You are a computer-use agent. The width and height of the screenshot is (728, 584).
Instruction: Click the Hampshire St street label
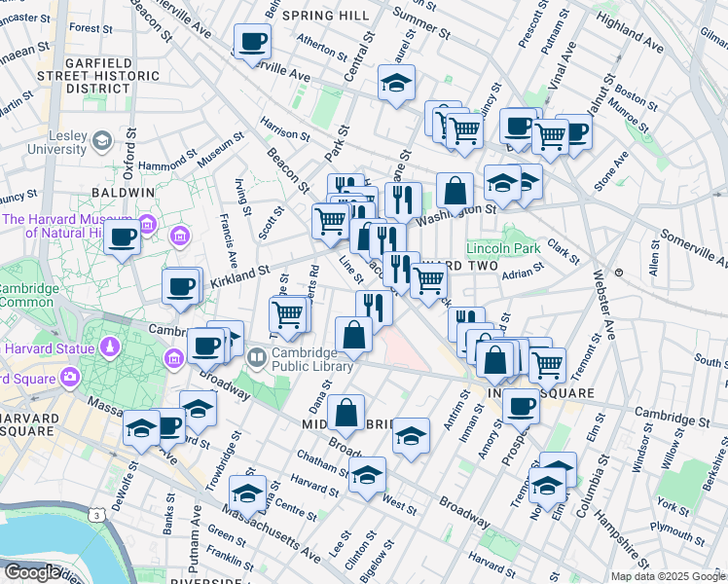[621, 539]
